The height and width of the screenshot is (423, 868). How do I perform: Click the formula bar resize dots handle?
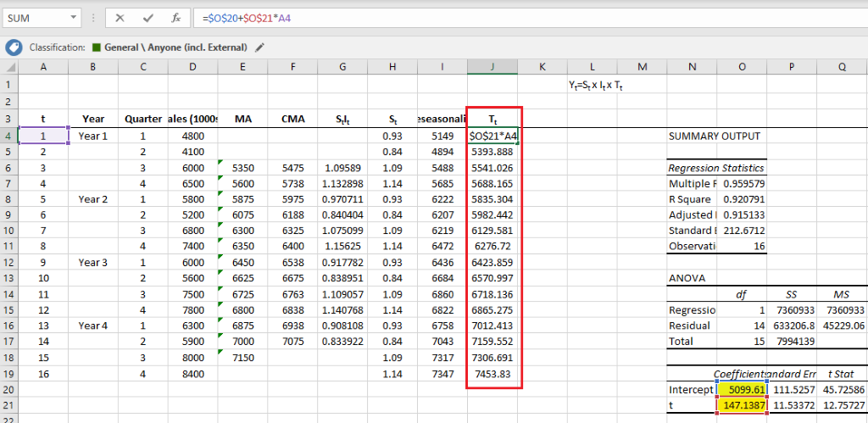pos(94,18)
